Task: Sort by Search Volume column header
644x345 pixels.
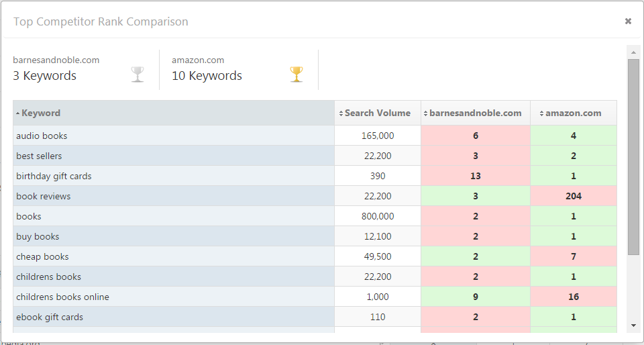Action: tap(377, 113)
